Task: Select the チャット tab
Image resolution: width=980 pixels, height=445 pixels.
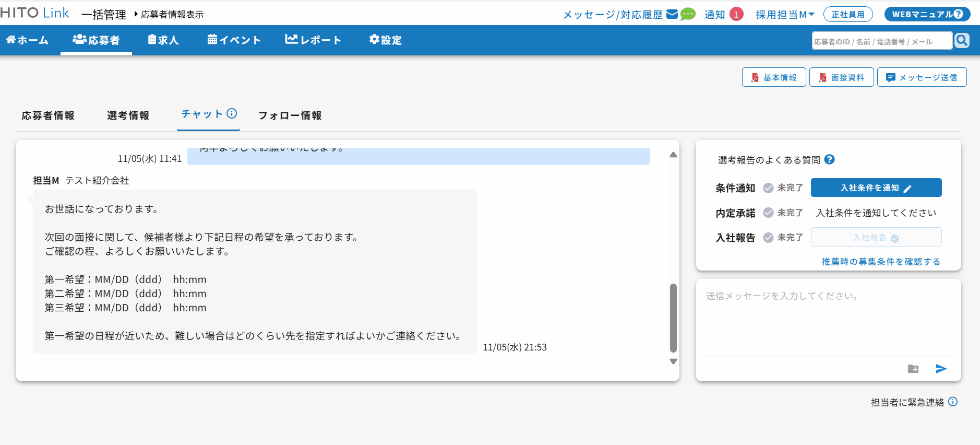Action: 202,114
